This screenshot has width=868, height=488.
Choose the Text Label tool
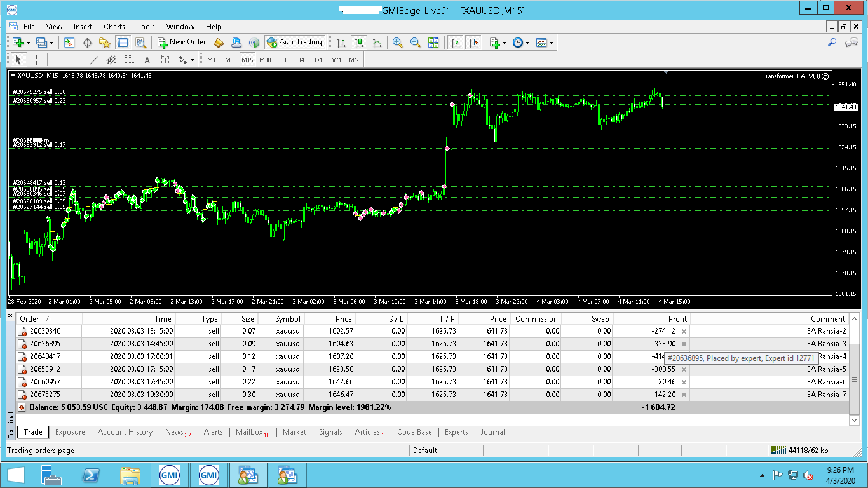[165, 60]
